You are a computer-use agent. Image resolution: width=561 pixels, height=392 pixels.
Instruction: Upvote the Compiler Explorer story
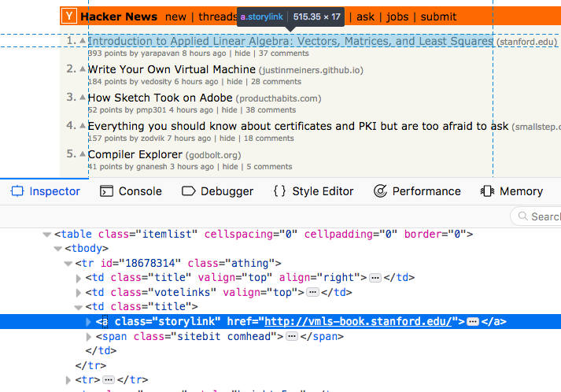(x=83, y=154)
